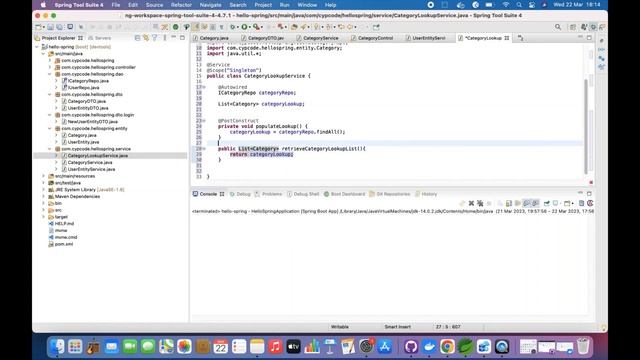Viewport: 640px width, 360px height.
Task: Toggle Scroll Lock in the Console
Action: (509, 203)
